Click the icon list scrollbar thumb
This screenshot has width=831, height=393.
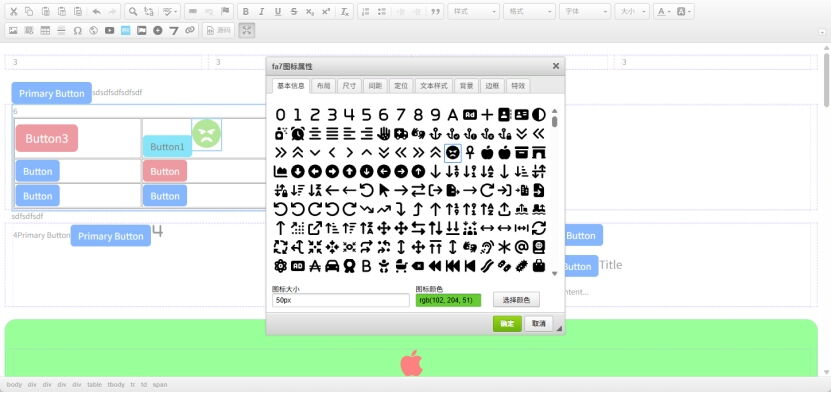[x=554, y=122]
